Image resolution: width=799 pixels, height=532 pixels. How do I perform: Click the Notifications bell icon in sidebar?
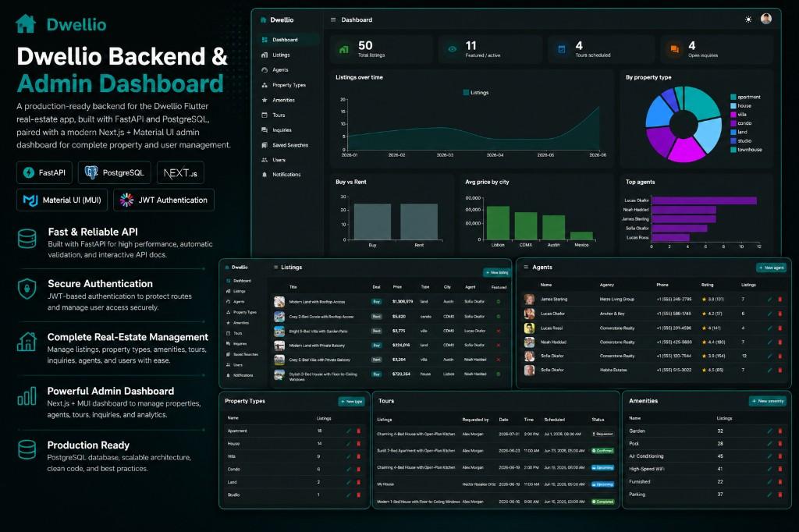[265, 174]
